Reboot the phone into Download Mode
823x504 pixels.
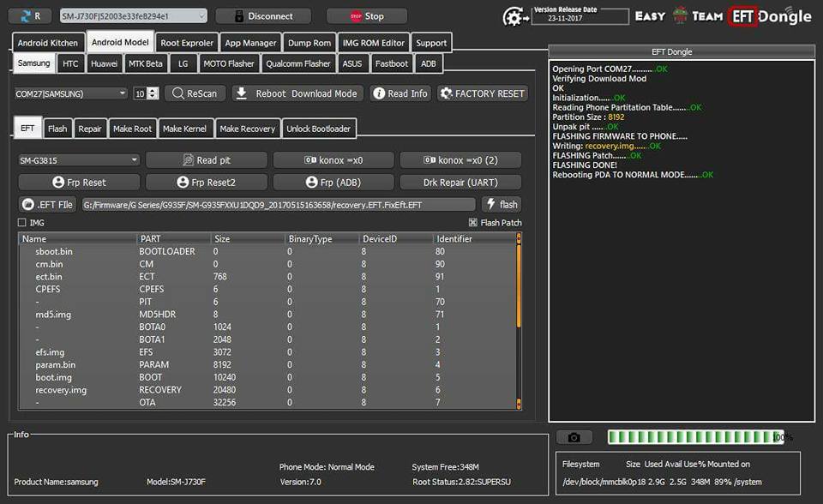tap(297, 93)
